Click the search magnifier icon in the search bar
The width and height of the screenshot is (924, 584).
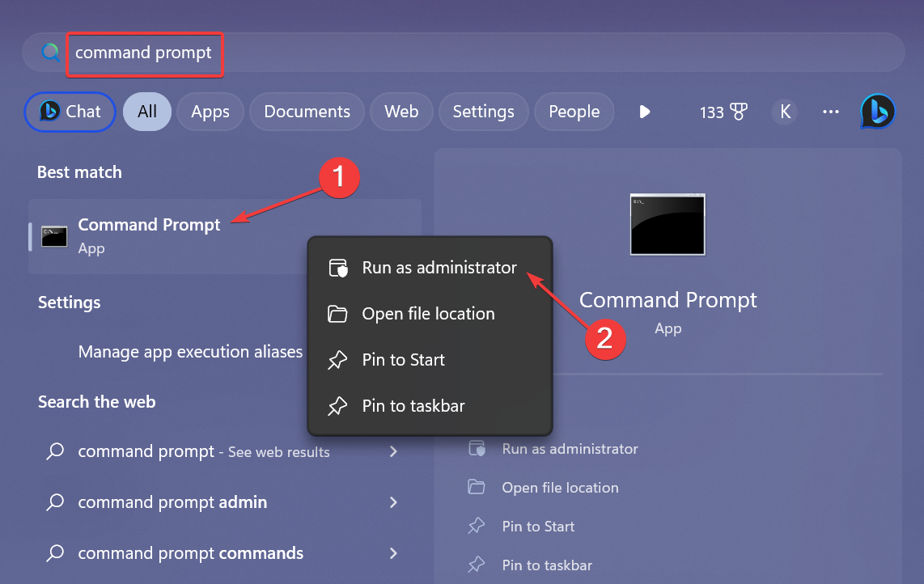pos(51,53)
